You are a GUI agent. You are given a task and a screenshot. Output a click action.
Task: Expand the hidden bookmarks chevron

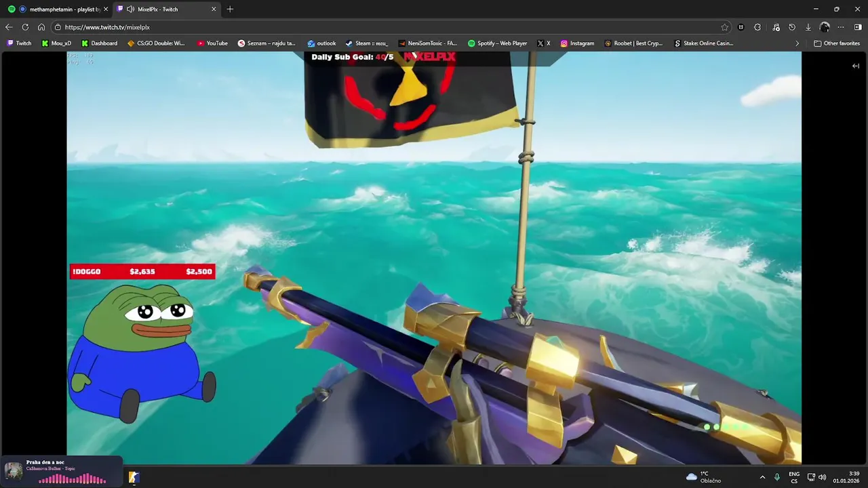point(797,43)
